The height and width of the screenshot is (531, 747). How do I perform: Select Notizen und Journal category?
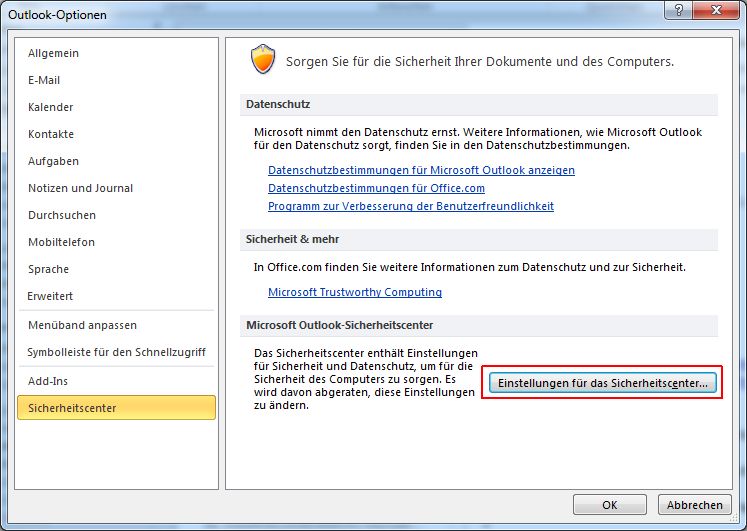pyautogui.click(x=80, y=188)
